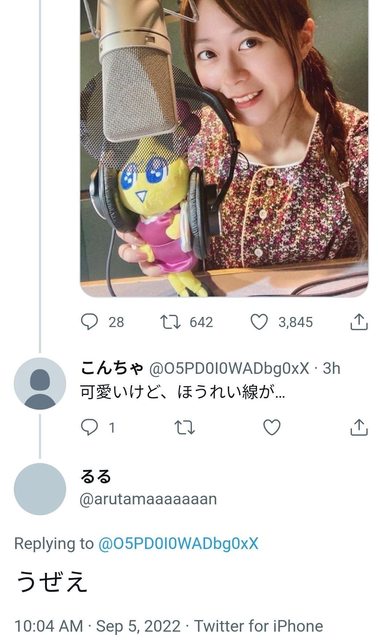Select the うぜえ reply text
Image resolution: width=378 pixels, height=640 pixels.
tap(52, 582)
